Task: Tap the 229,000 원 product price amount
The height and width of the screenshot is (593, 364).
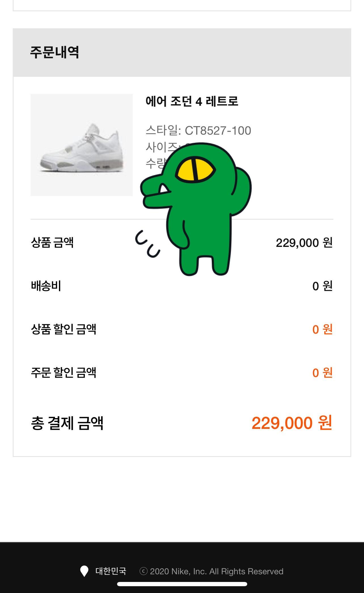Action: [304, 243]
